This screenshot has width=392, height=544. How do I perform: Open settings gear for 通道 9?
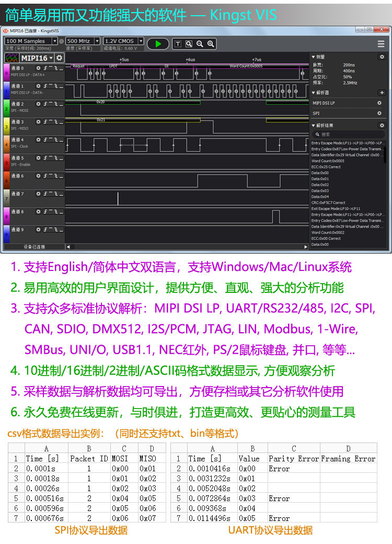coord(39,230)
